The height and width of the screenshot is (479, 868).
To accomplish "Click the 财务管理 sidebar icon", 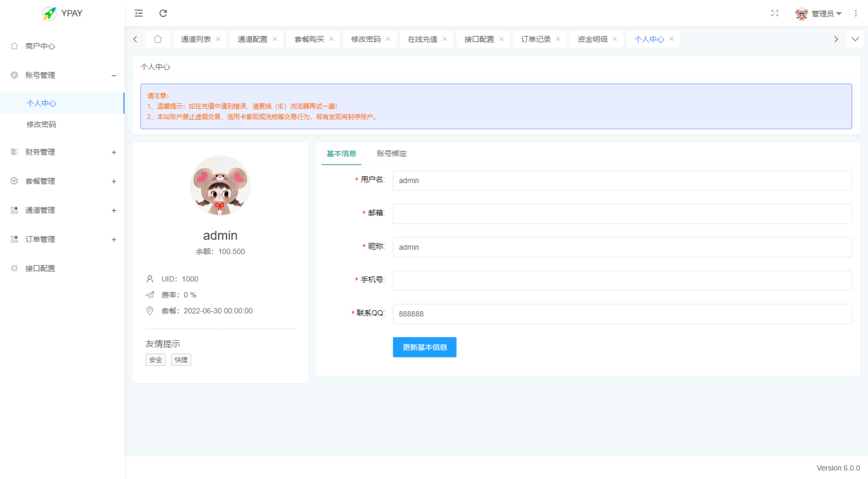I will 14,151.
